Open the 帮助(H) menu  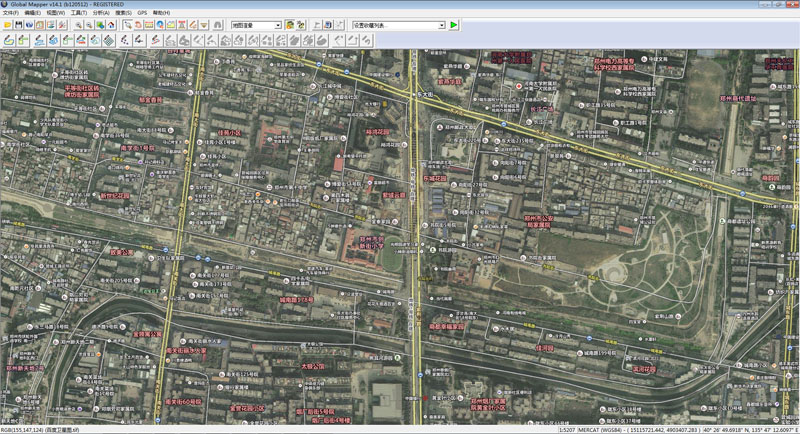point(161,13)
